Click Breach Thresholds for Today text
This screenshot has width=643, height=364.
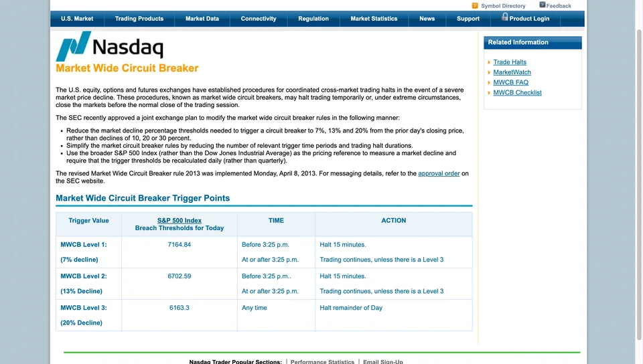point(180,228)
